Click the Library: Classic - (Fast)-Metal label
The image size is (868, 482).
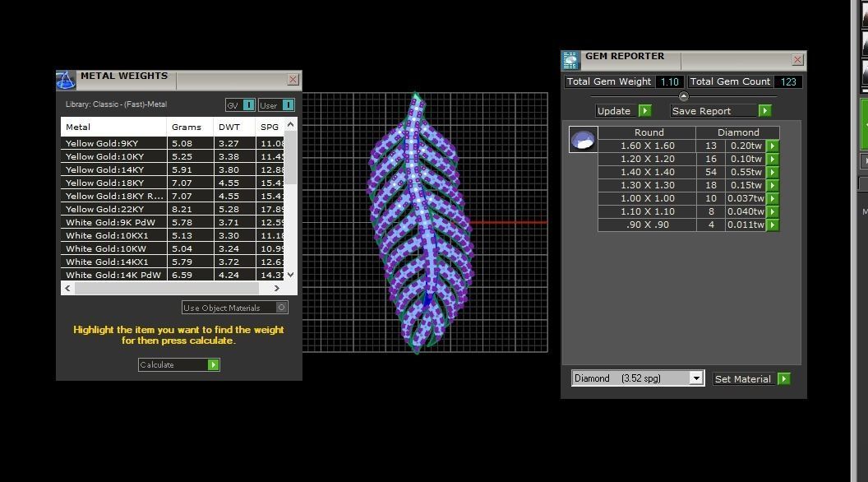point(116,104)
